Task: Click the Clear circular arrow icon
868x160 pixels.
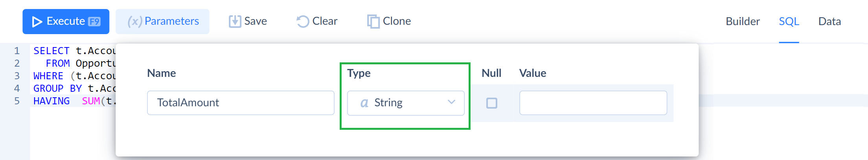Action: click(303, 21)
